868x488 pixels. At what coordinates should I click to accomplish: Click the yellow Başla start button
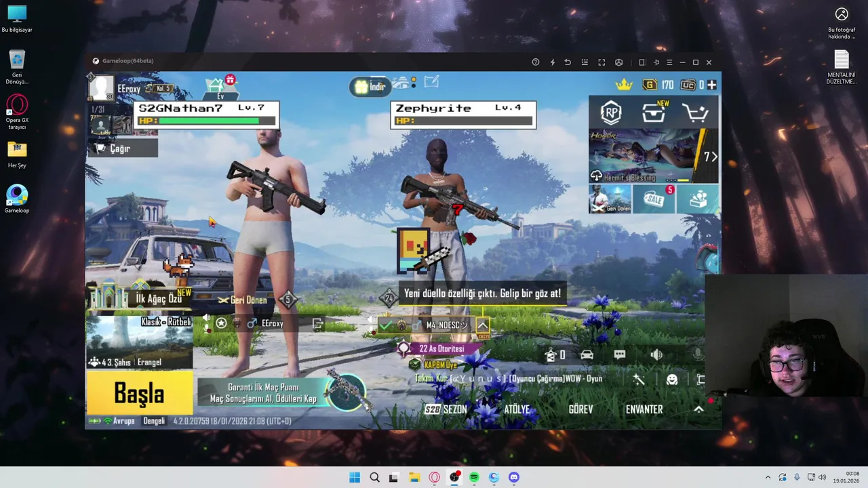[140, 393]
